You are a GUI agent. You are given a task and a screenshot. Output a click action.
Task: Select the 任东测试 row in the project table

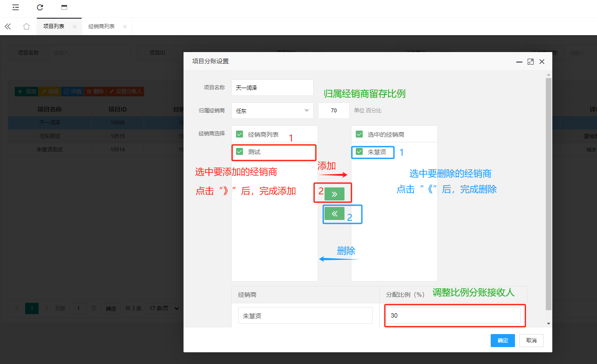95,136
